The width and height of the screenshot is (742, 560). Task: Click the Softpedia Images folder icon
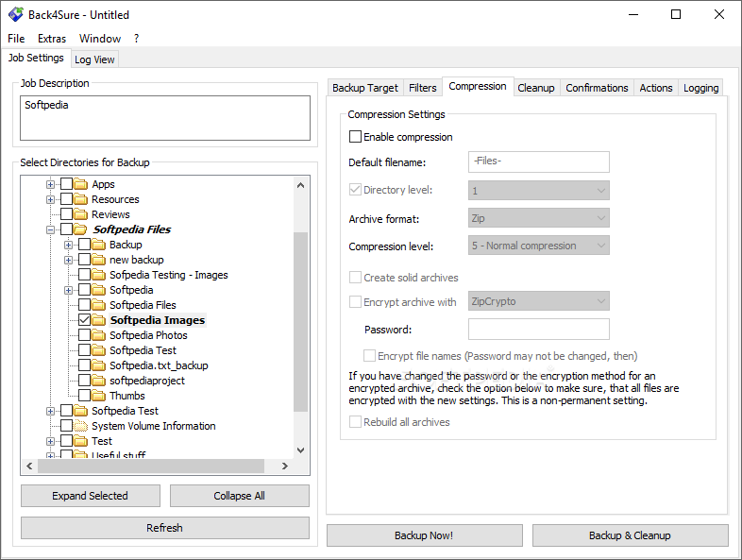(x=98, y=320)
